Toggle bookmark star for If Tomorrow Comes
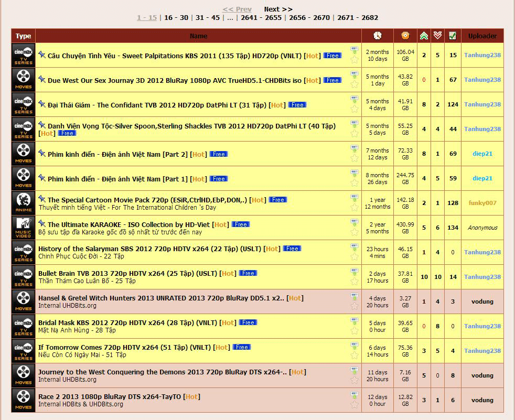515x420 pixels. pyautogui.click(x=355, y=355)
